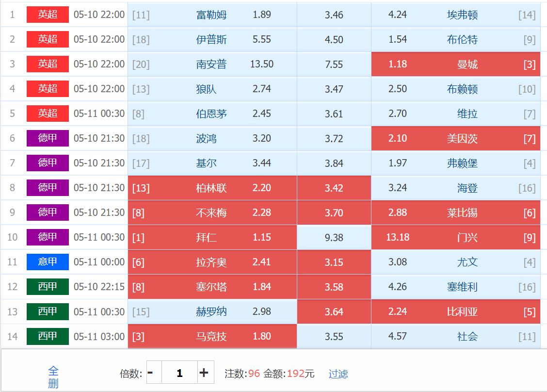
Task: Select draw odds 3.46 for 富勒姆 match
Action: (334, 15)
